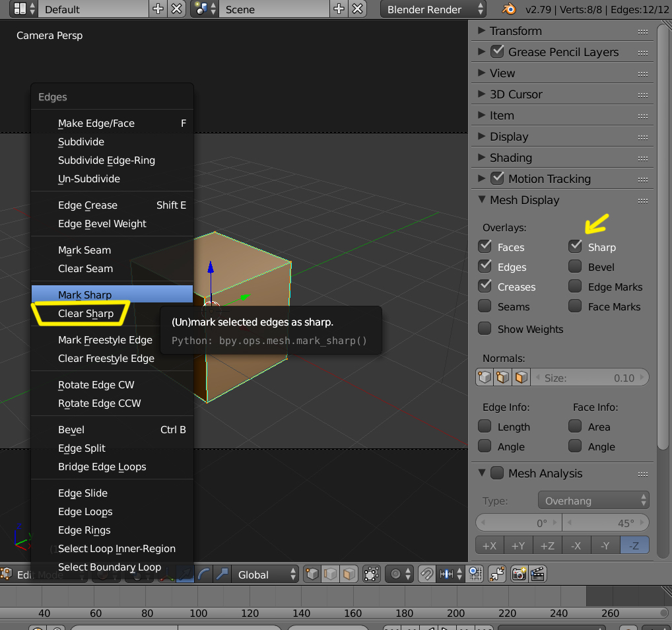
Task: Open the snap element type selector
Action: click(x=450, y=575)
